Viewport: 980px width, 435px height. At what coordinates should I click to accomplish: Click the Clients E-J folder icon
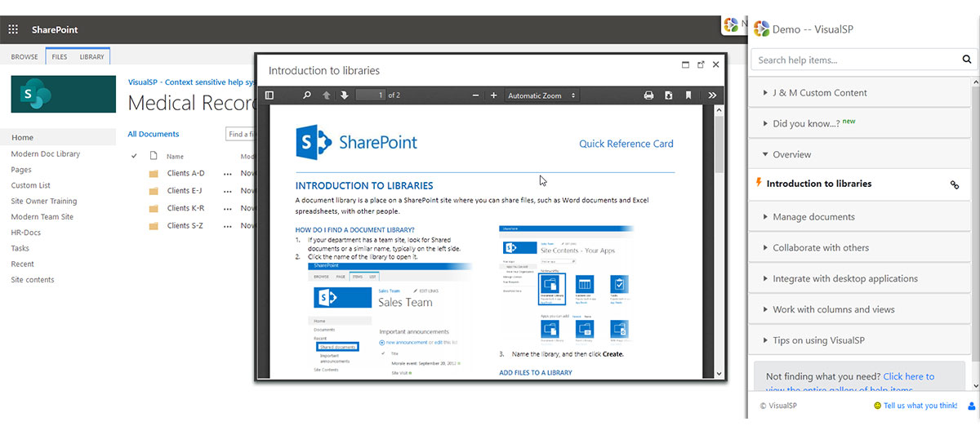click(154, 191)
